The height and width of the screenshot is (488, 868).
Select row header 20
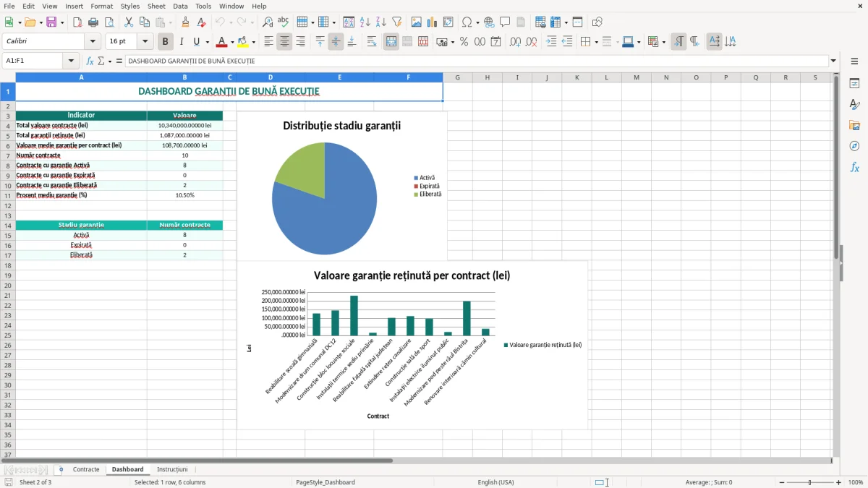tap(8, 286)
